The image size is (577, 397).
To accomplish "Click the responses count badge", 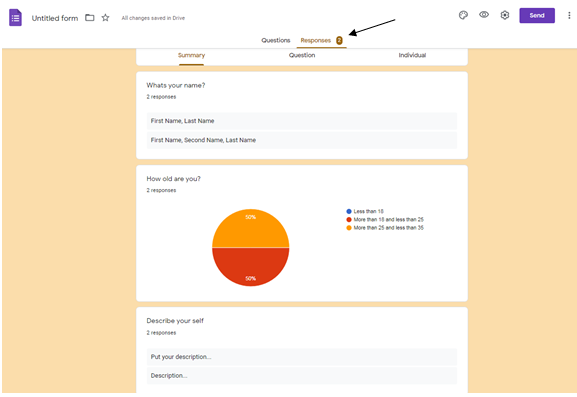I will pyautogui.click(x=339, y=40).
